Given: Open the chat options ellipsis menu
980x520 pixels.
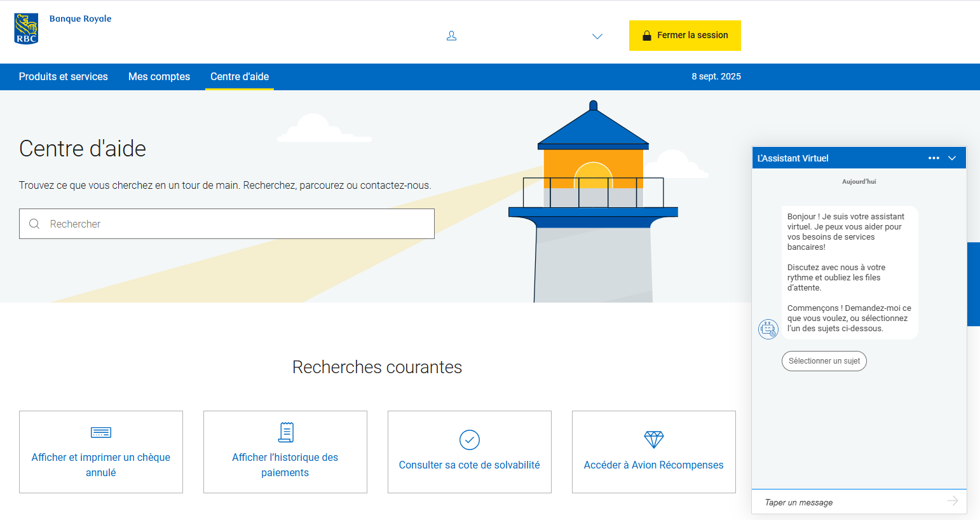Looking at the screenshot, I should [934, 158].
